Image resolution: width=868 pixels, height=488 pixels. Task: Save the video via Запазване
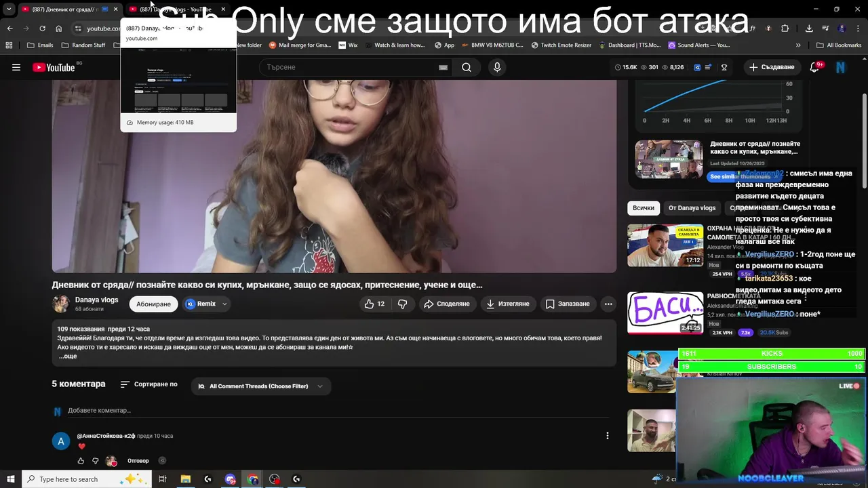pos(568,304)
